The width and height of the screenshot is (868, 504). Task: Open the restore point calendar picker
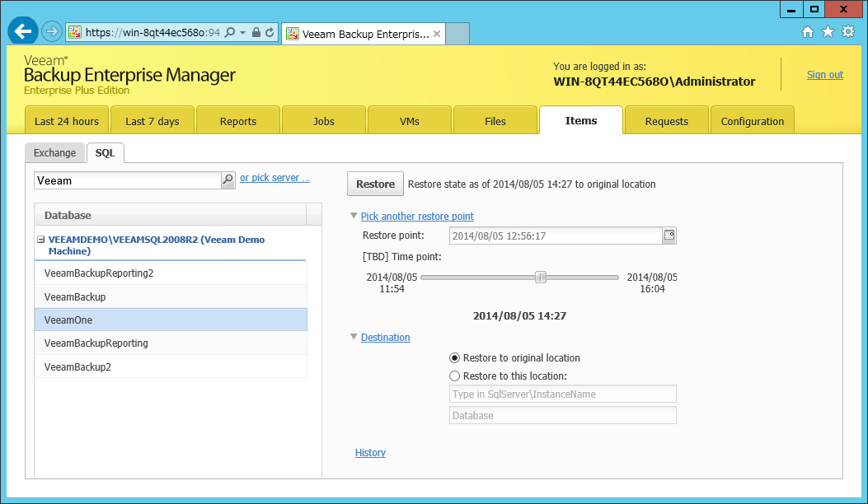[669, 236]
